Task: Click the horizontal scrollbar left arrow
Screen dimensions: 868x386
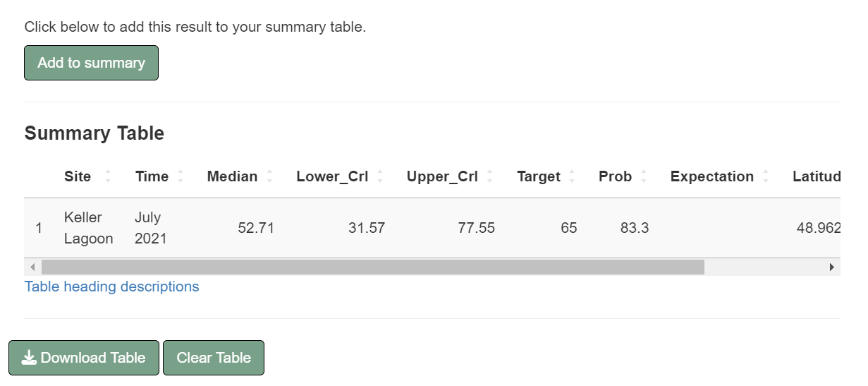Action: [32, 267]
